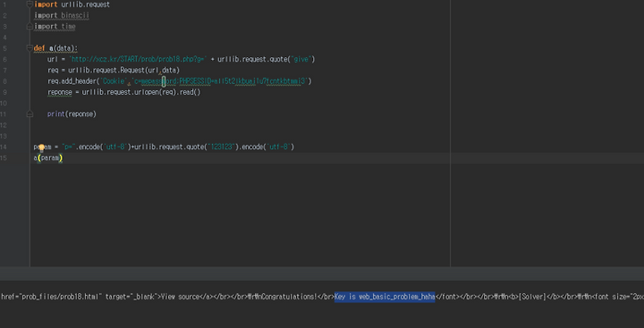The width and height of the screenshot is (644, 328).
Task: Click the URL string 'http://xcz.kr/START/prob/prob18.php?g='
Action: tap(138, 59)
